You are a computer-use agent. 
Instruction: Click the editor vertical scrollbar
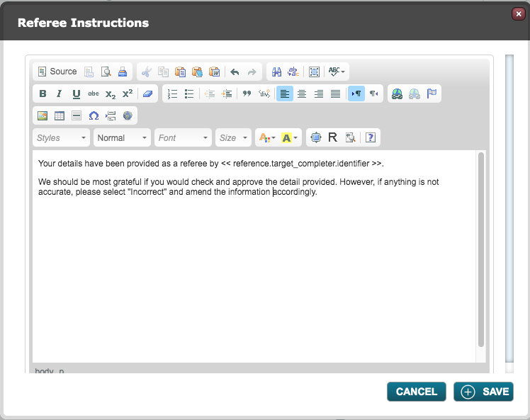tap(481, 249)
